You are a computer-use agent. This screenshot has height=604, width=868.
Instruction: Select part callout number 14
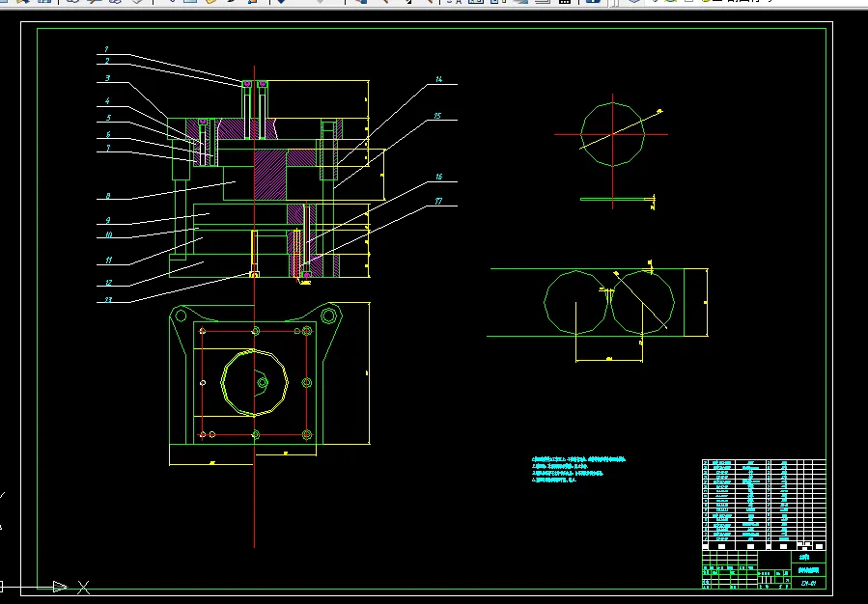(x=438, y=80)
